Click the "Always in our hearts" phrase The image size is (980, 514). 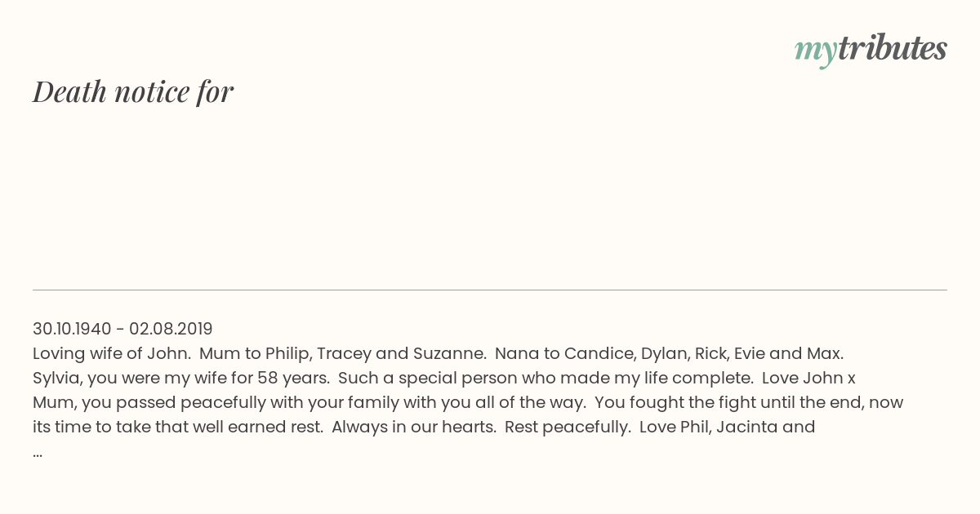[x=414, y=427]
